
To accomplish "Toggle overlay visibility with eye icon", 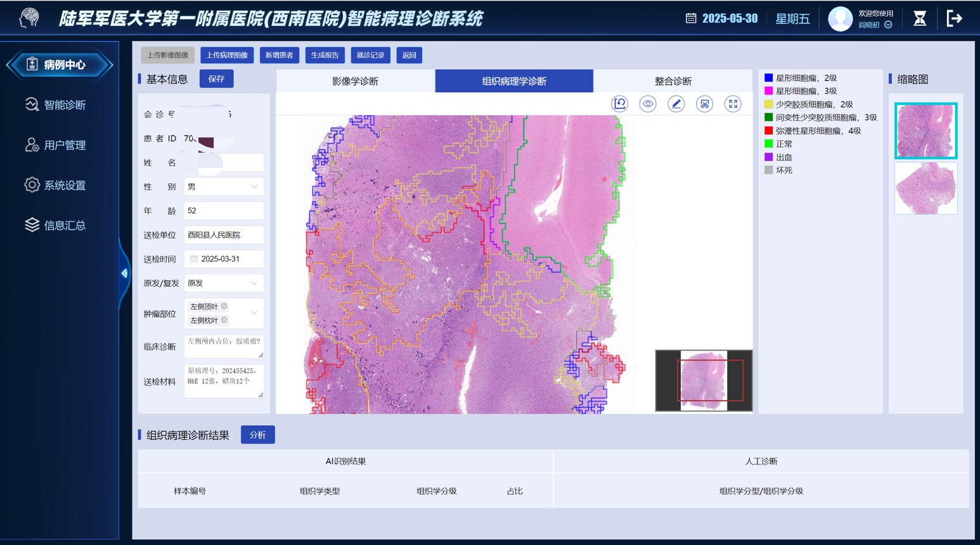I will 647,104.
